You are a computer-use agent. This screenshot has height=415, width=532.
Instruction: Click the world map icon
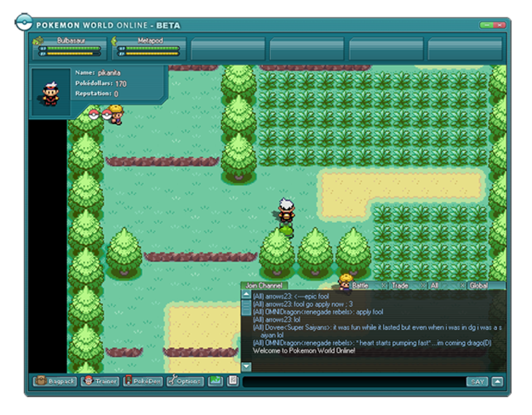[x=215, y=381]
